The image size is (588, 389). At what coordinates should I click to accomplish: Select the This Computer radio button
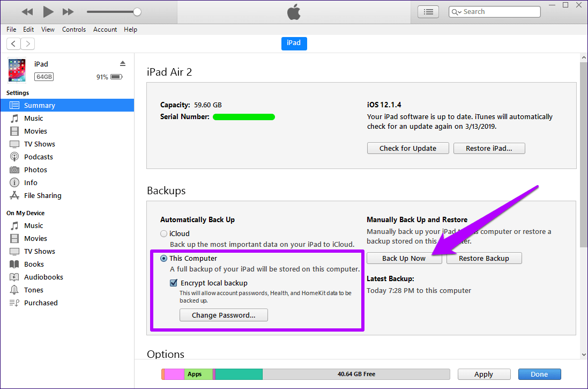(163, 258)
